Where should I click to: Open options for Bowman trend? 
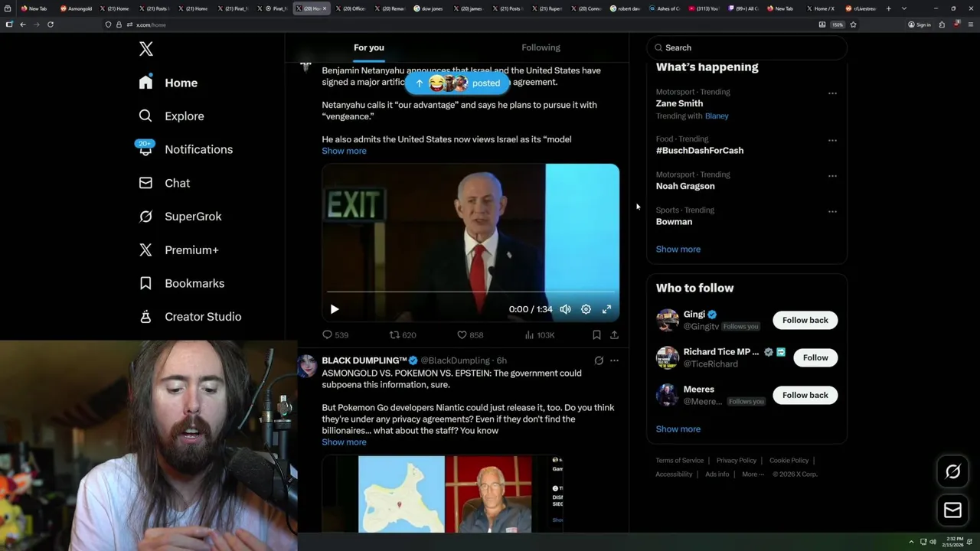pos(832,212)
